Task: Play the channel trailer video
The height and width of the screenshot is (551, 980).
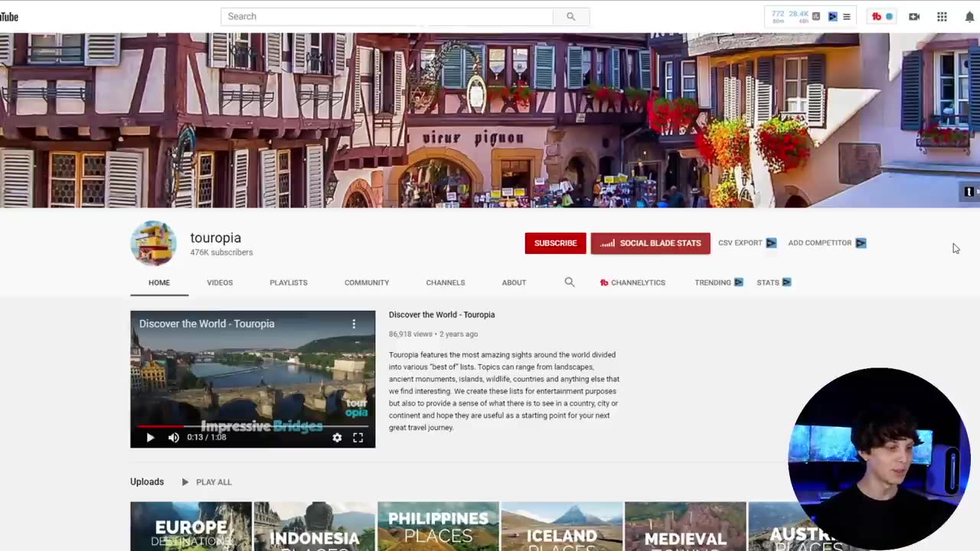Action: click(x=150, y=438)
